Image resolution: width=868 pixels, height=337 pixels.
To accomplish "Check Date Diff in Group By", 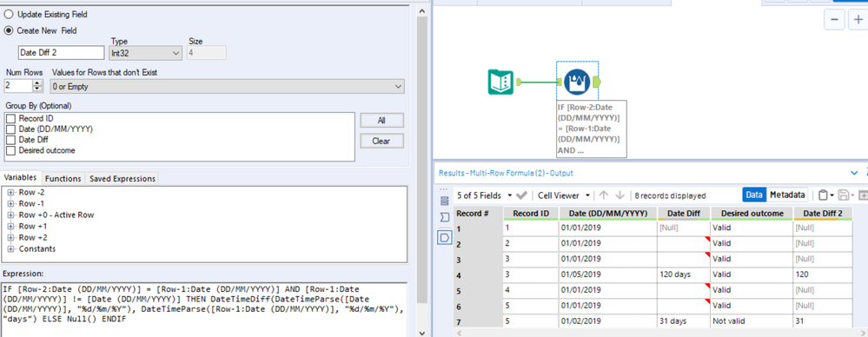I will point(10,140).
